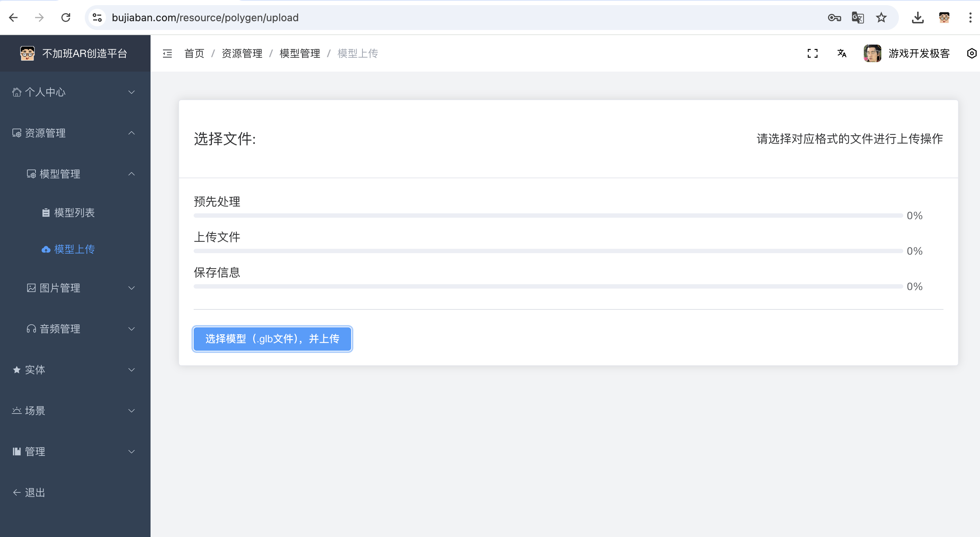
Task: Open the 模型列表 menu item
Action: click(x=75, y=213)
